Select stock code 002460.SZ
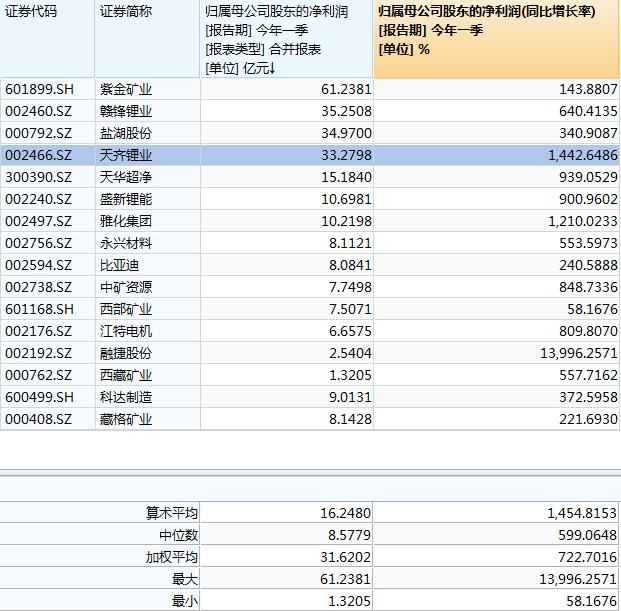The image size is (621, 611). [x=38, y=111]
